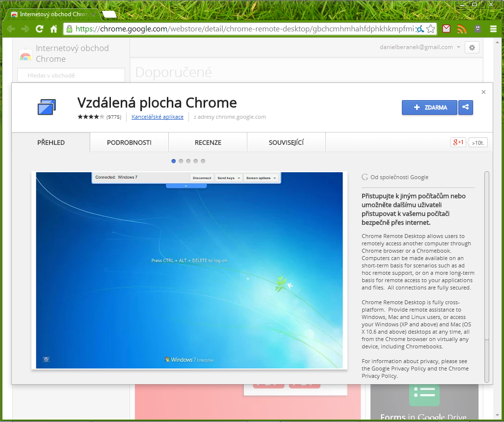Select the fourth screenshot dot indicator
Viewport: 504px width, 422px height.
[196, 161]
